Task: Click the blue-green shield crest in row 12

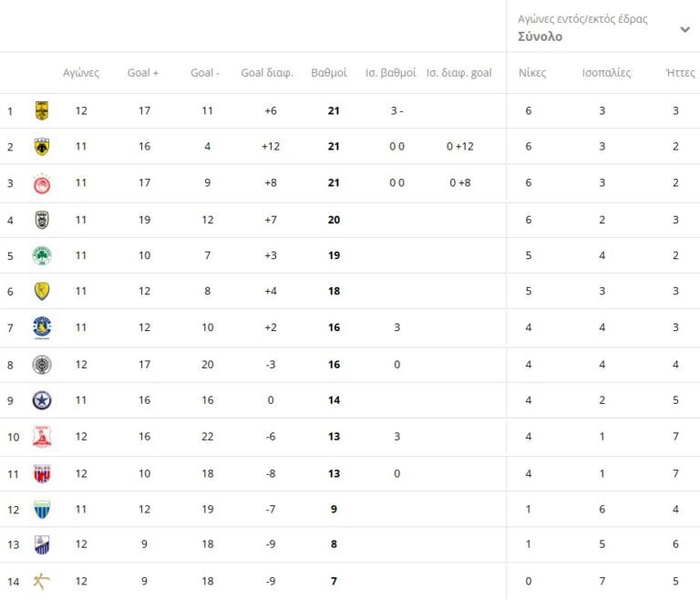Action: (41, 509)
